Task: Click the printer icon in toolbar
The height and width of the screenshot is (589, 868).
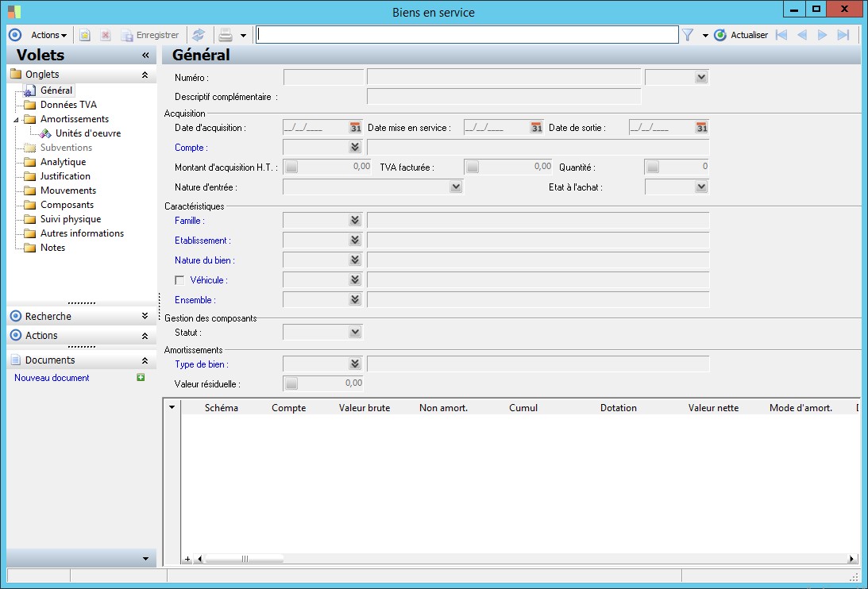Action: click(226, 35)
